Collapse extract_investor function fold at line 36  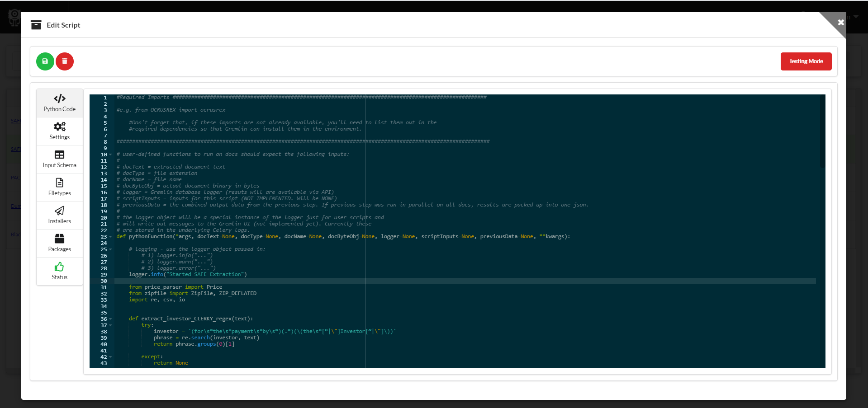[x=110, y=319]
